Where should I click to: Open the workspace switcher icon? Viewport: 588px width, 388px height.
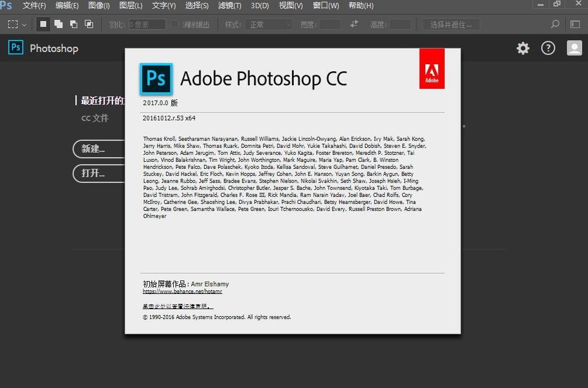[575, 25]
